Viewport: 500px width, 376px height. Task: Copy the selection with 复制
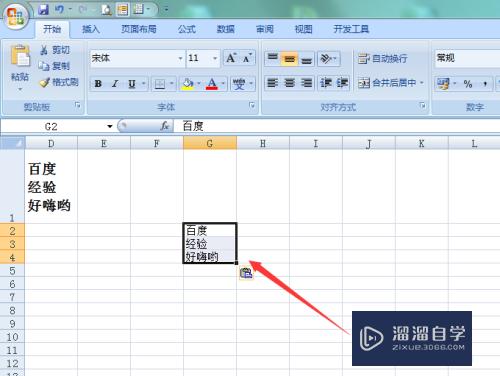click(x=54, y=66)
